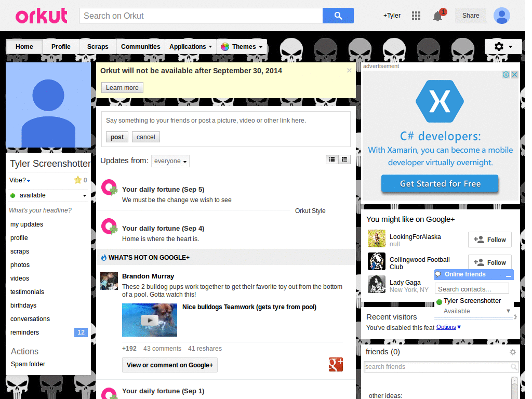Click the Sep 5 fortune clover icon
532x399 pixels.
[110, 188]
